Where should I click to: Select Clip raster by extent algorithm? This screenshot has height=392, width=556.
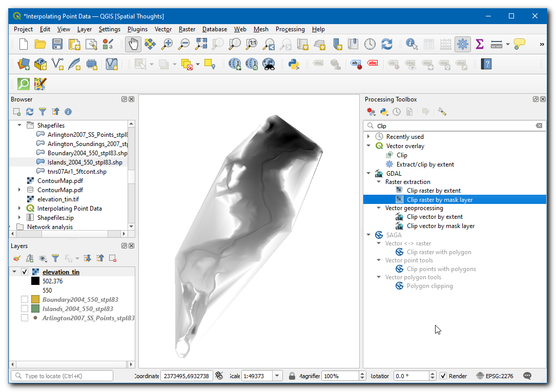tap(433, 191)
